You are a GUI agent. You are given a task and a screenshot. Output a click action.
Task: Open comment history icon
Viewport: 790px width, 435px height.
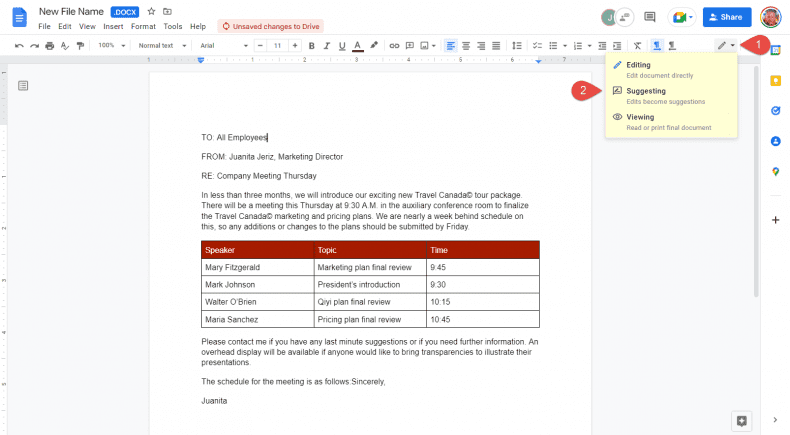coord(650,17)
